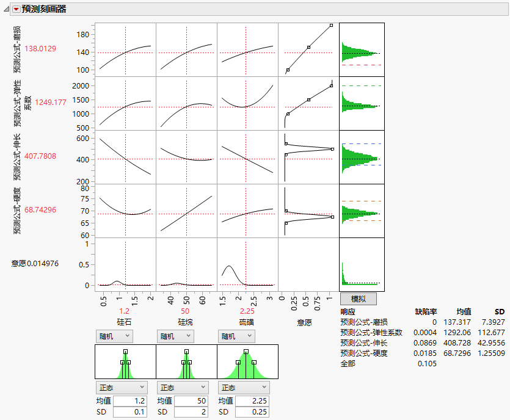Click the 硫磺 normal distribution plot

247,362
